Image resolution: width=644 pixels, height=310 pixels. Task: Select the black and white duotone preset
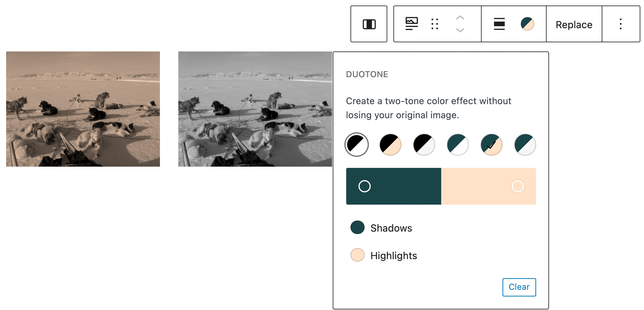pyautogui.click(x=357, y=145)
